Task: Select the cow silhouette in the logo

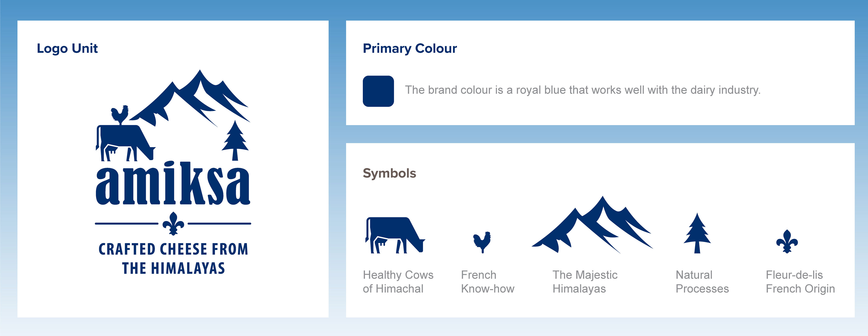Action: (x=125, y=143)
